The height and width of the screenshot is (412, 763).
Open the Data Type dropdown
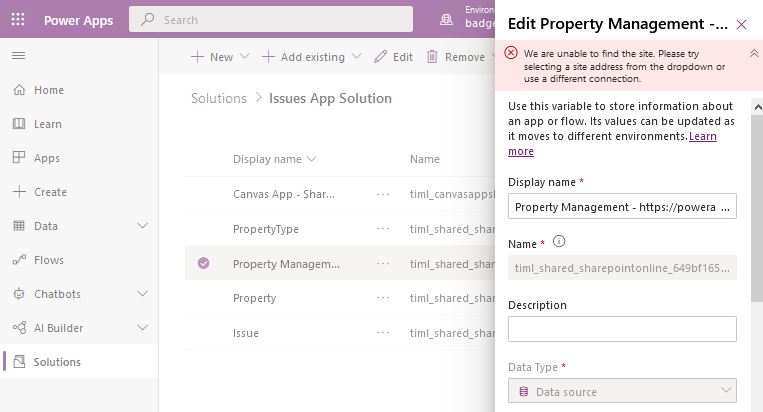point(622,391)
